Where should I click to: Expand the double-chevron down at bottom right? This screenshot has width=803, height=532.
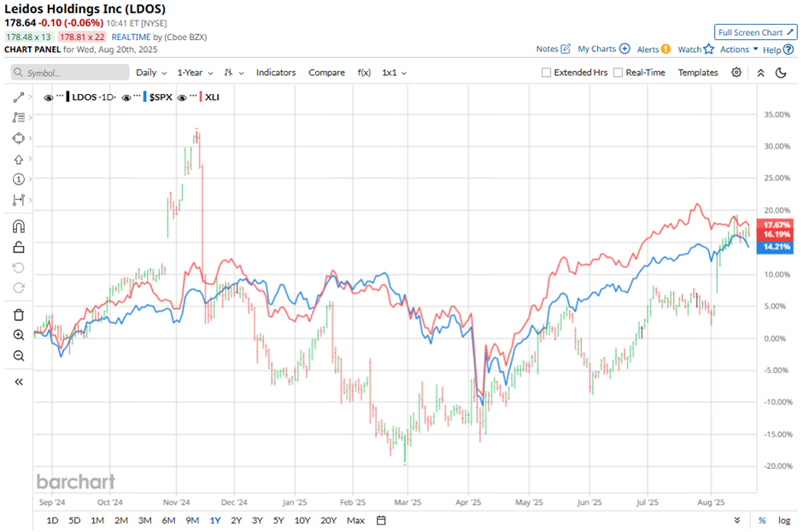(x=737, y=520)
